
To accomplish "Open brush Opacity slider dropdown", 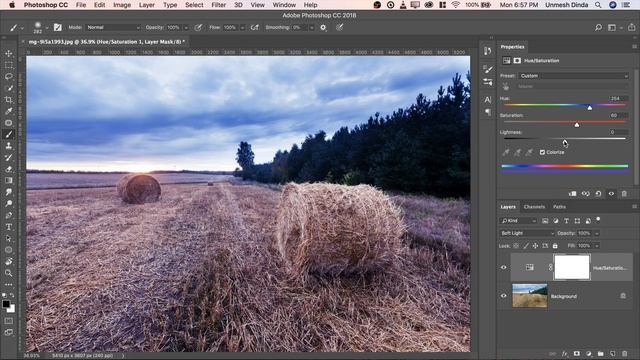I will (186, 28).
